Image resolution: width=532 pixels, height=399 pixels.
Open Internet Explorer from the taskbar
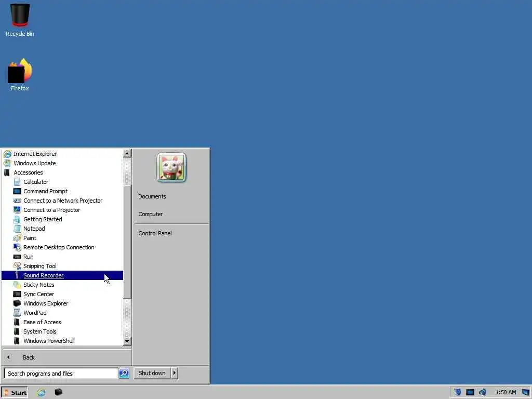[x=42, y=393]
